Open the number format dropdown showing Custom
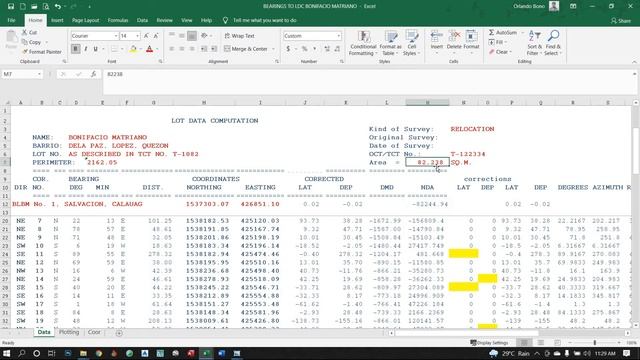 tap(338, 36)
